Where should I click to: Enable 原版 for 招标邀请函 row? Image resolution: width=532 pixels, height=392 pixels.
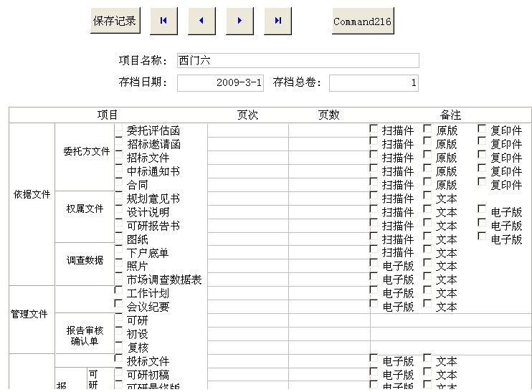pyautogui.click(x=427, y=141)
